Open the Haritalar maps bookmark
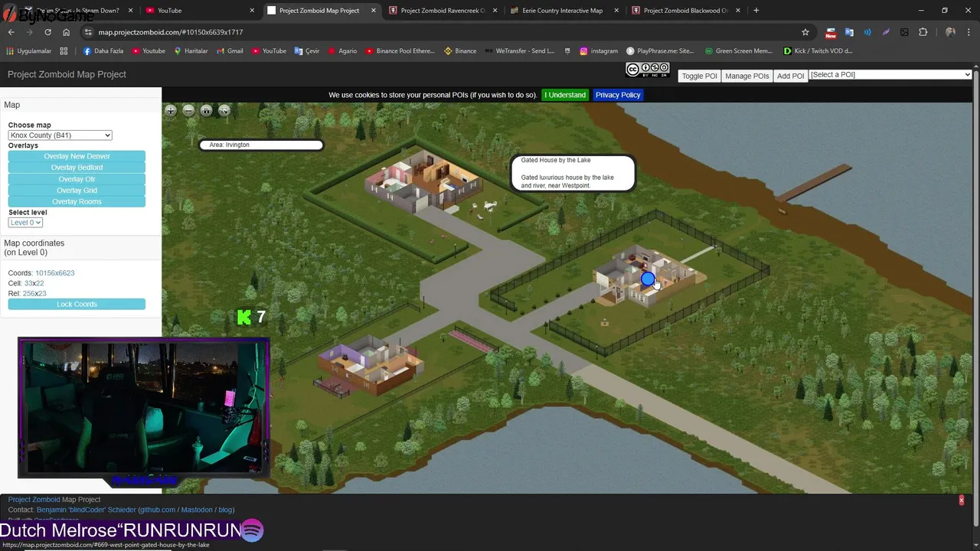The width and height of the screenshot is (980, 551). (x=191, y=51)
